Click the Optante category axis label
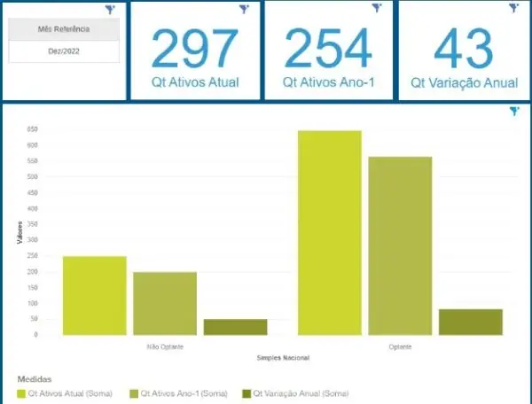Image resolution: width=532 pixels, height=404 pixels. (400, 346)
